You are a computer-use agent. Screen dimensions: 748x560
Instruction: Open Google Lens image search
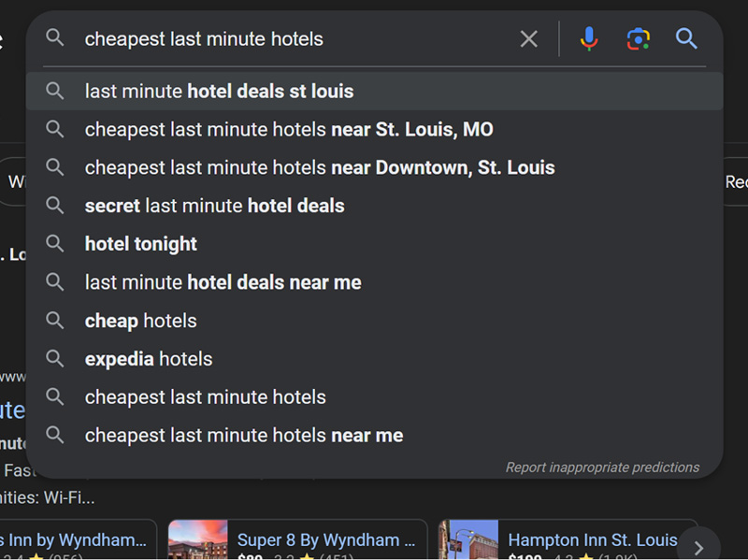638,38
